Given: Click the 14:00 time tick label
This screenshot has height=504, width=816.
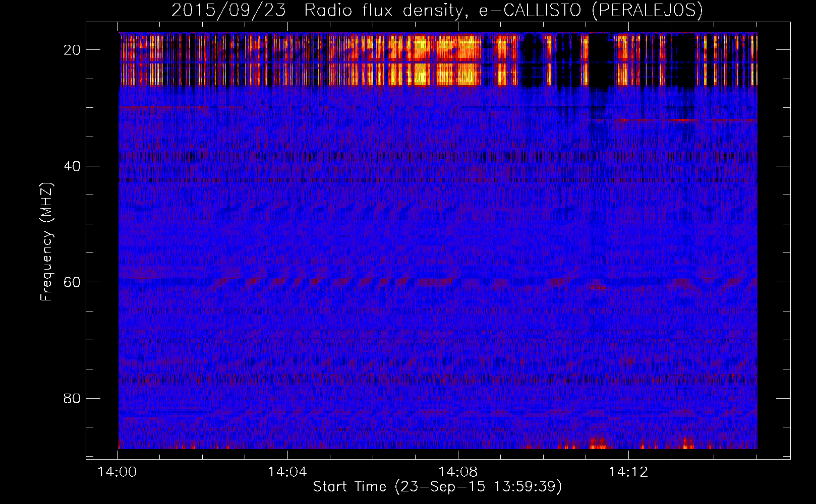Looking at the screenshot, I should click(x=118, y=472).
